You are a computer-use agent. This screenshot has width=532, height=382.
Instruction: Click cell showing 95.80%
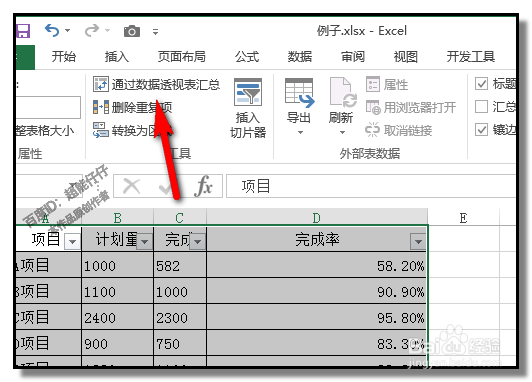[x=317, y=318]
